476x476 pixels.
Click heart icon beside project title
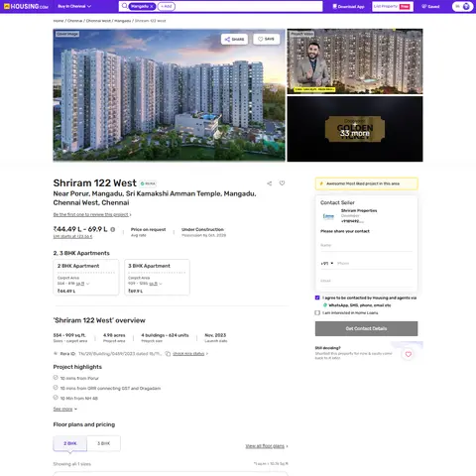(x=282, y=182)
